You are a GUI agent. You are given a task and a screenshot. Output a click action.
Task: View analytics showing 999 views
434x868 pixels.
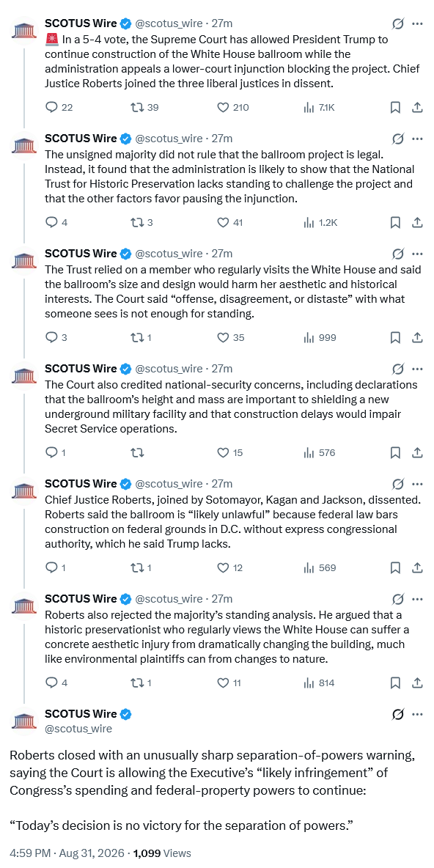click(x=320, y=338)
